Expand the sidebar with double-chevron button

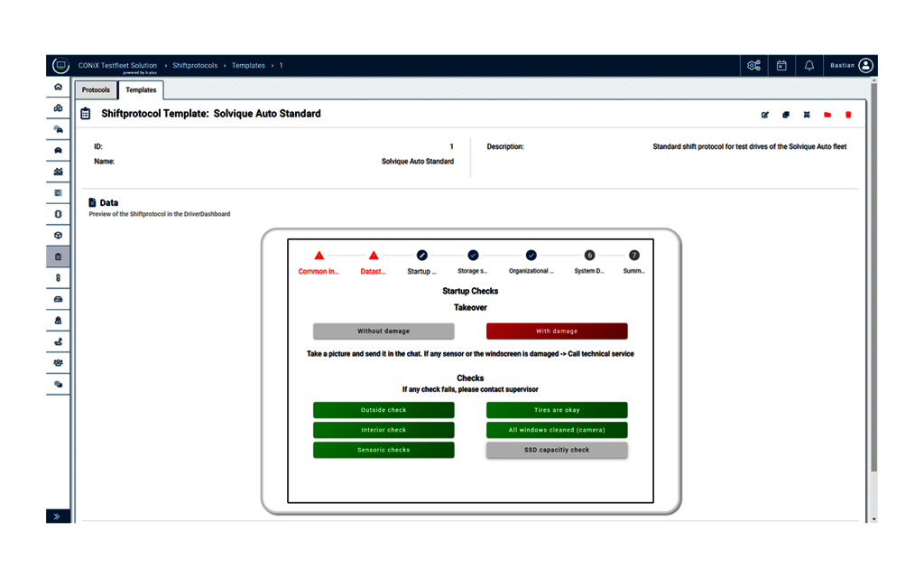pos(57,516)
